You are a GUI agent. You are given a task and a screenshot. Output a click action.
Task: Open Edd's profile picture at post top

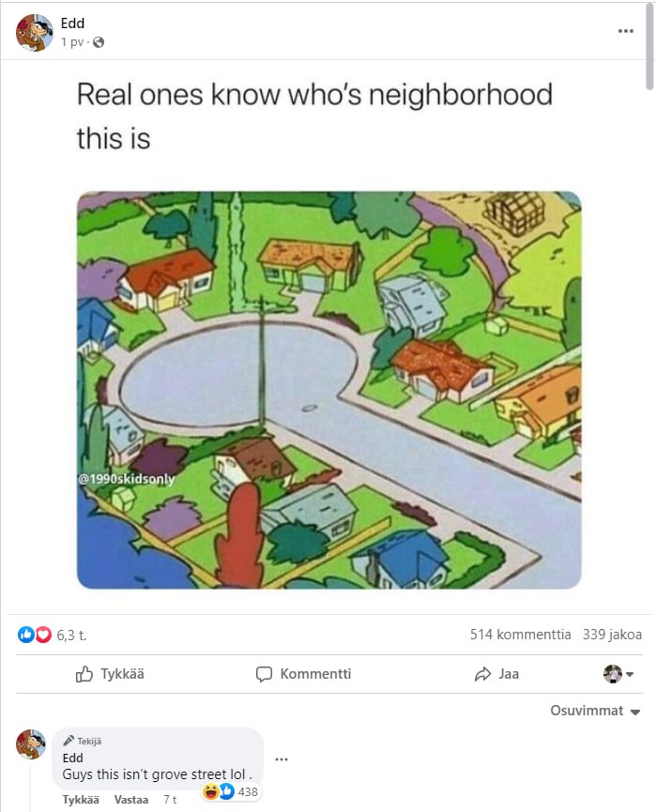tap(34, 33)
